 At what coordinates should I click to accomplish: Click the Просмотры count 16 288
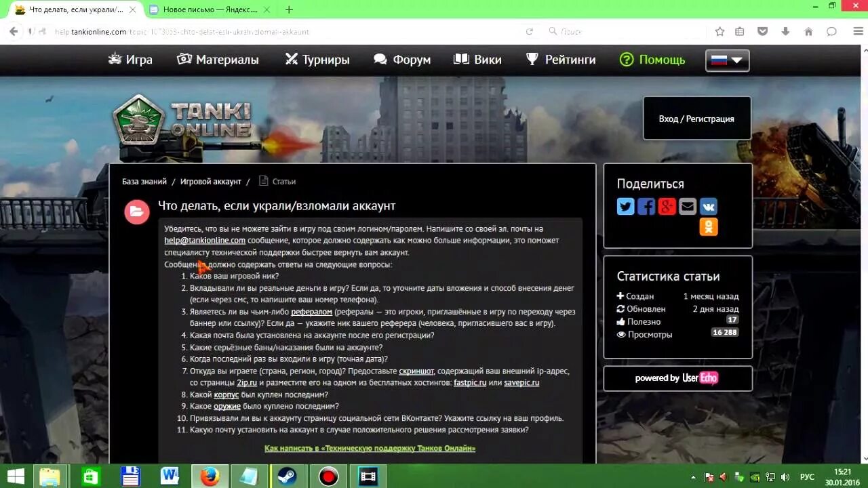click(x=724, y=333)
